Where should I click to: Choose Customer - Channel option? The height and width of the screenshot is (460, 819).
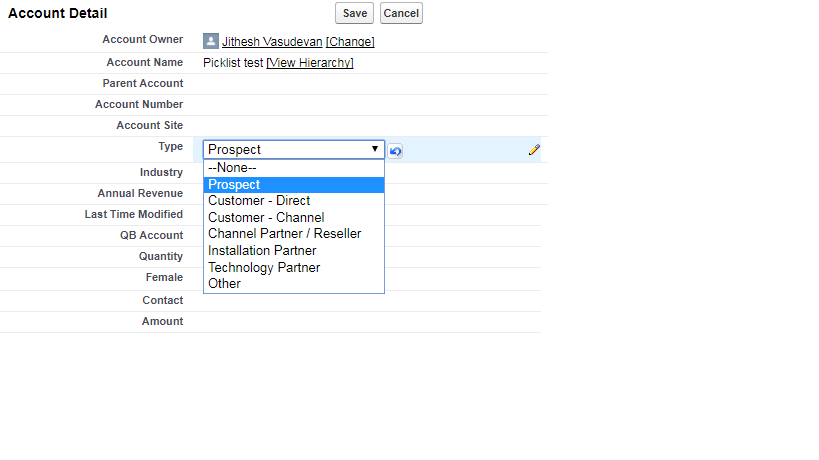(x=266, y=217)
